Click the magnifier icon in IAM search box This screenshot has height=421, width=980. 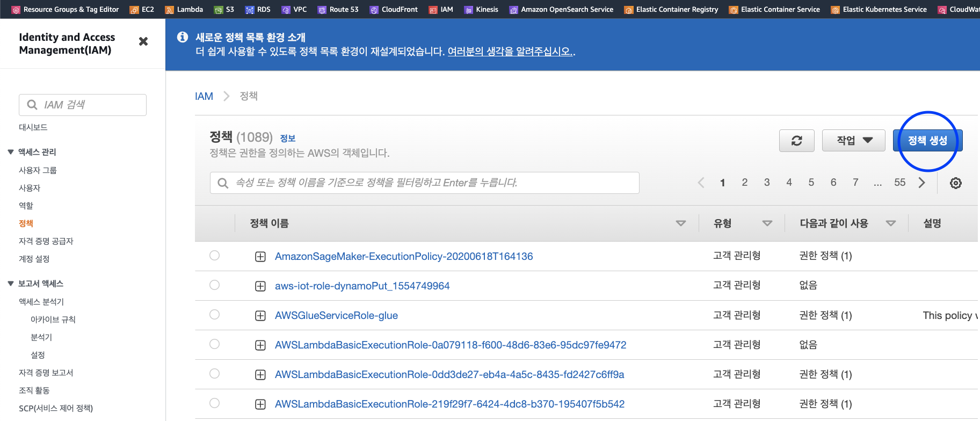32,105
